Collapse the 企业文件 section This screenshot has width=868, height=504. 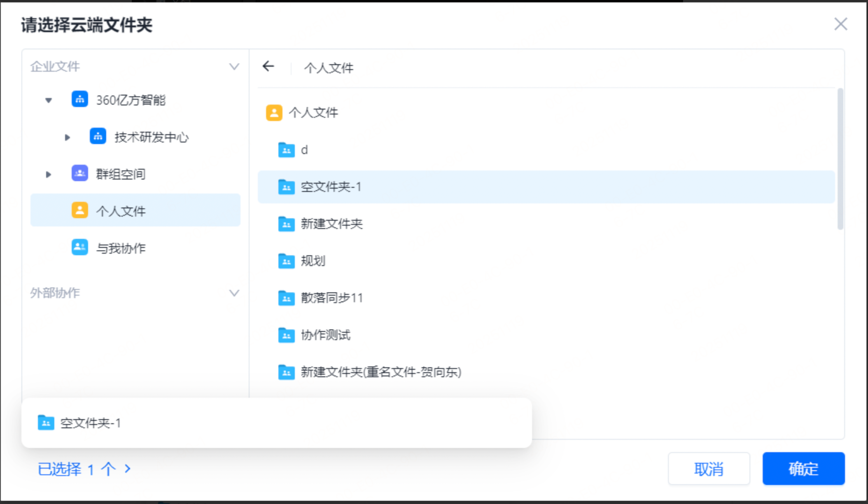[233, 66]
